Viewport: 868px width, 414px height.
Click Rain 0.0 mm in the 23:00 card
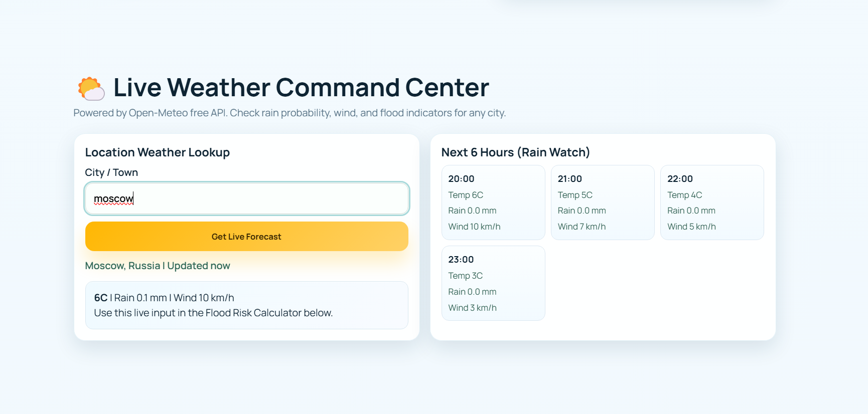tap(473, 292)
